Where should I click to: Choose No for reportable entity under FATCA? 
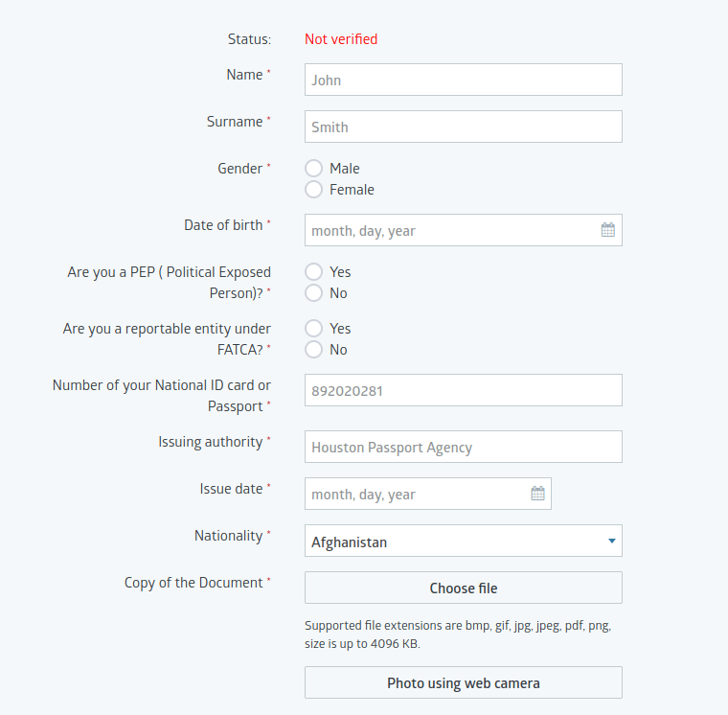[313, 350]
